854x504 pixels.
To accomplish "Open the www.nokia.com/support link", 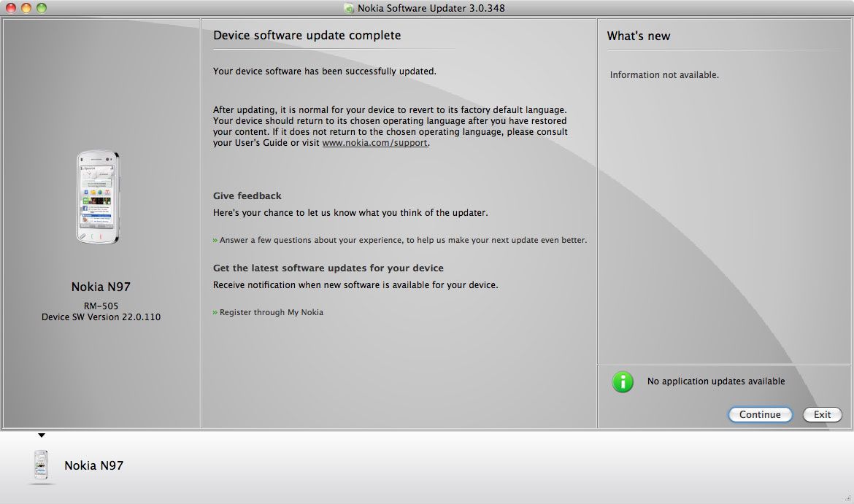I will click(375, 143).
